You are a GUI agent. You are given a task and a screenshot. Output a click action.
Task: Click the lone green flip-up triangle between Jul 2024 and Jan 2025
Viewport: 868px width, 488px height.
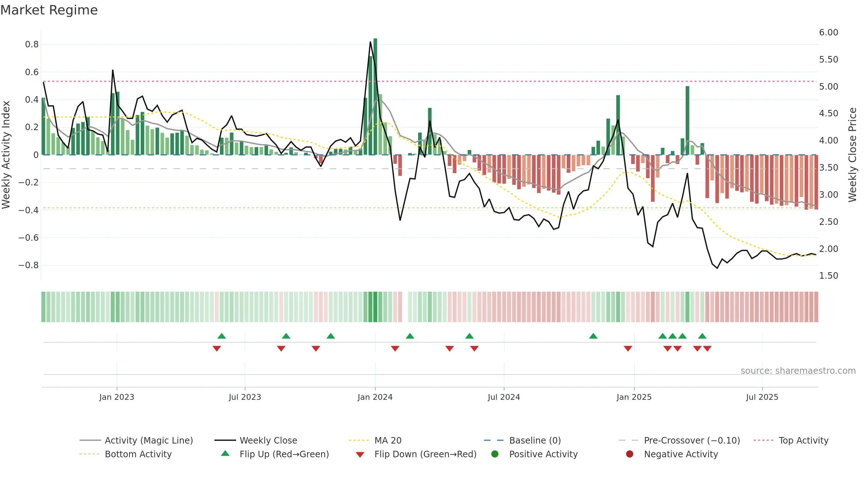593,336
